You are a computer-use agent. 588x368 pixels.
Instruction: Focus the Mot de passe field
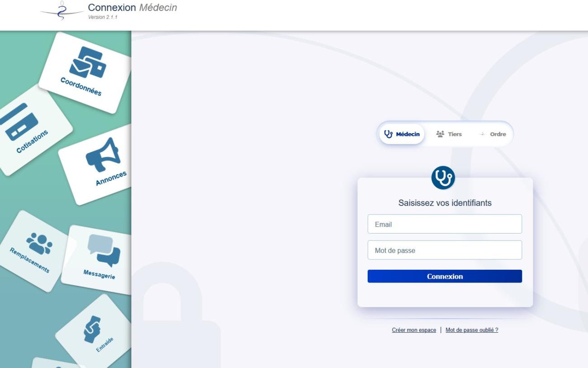pyautogui.click(x=445, y=250)
